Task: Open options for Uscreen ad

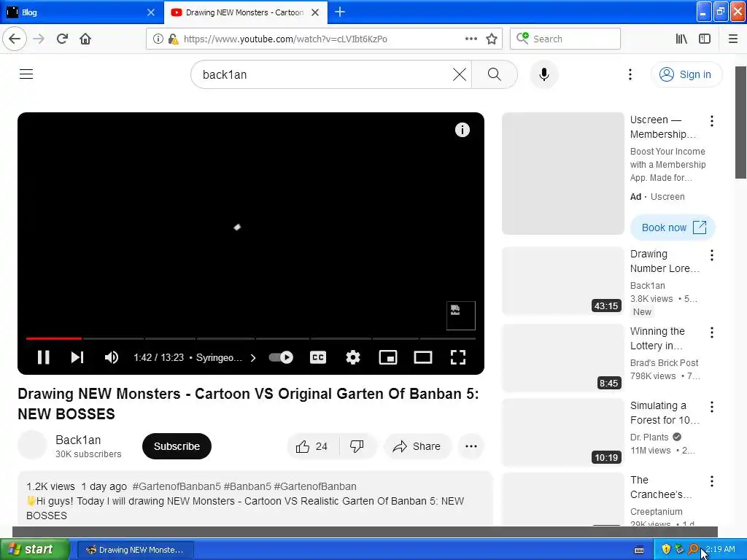Action: (712, 121)
